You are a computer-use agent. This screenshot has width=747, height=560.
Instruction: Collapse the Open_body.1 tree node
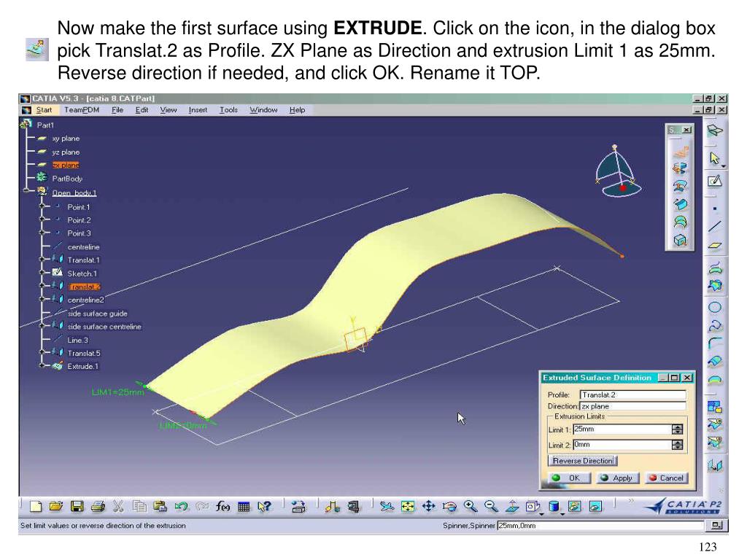(27, 192)
